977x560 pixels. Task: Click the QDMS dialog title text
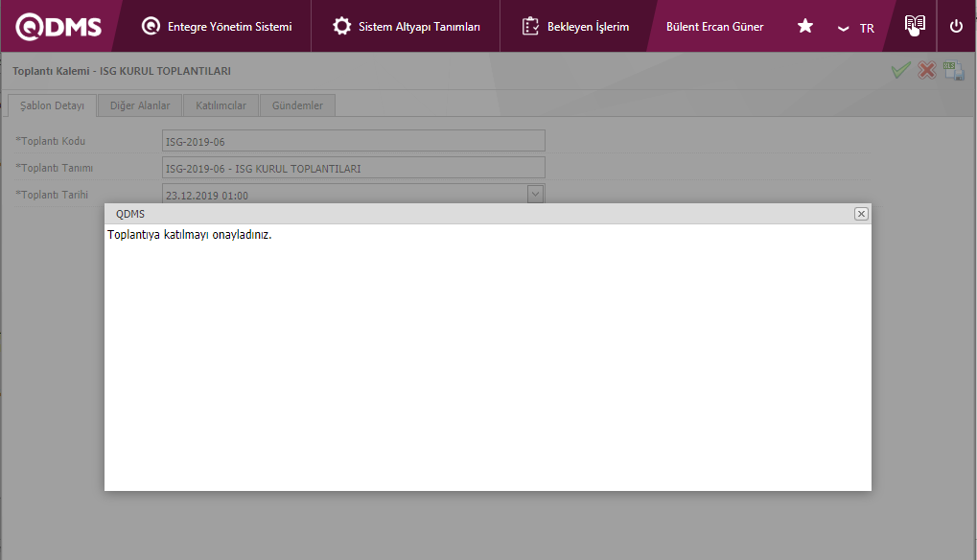click(x=130, y=214)
